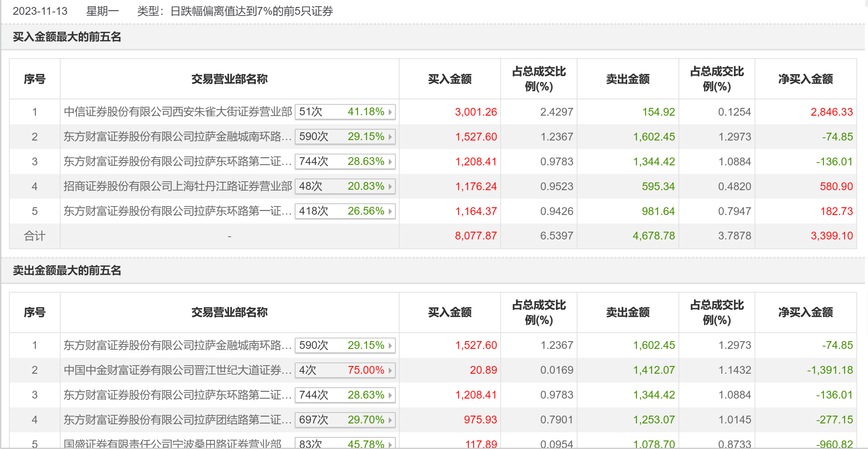Select ratio value 0.0169
Image resolution: width=868 pixels, height=449 pixels.
(x=557, y=370)
